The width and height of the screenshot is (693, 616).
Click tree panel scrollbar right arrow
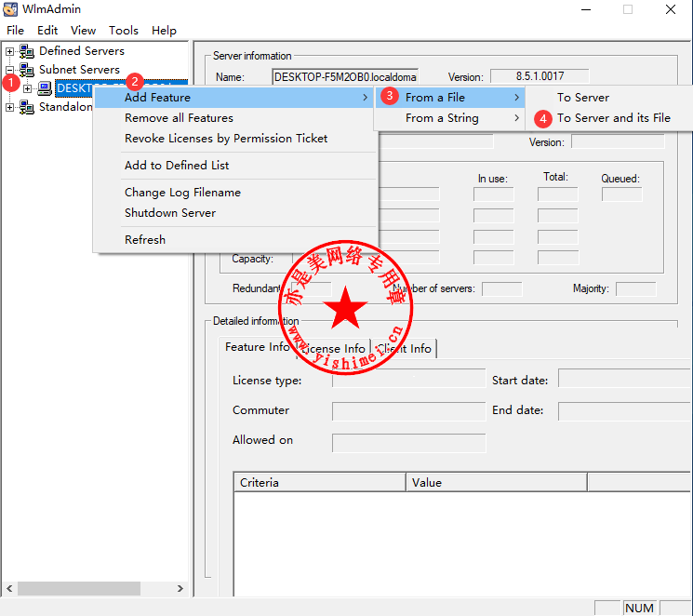180,589
